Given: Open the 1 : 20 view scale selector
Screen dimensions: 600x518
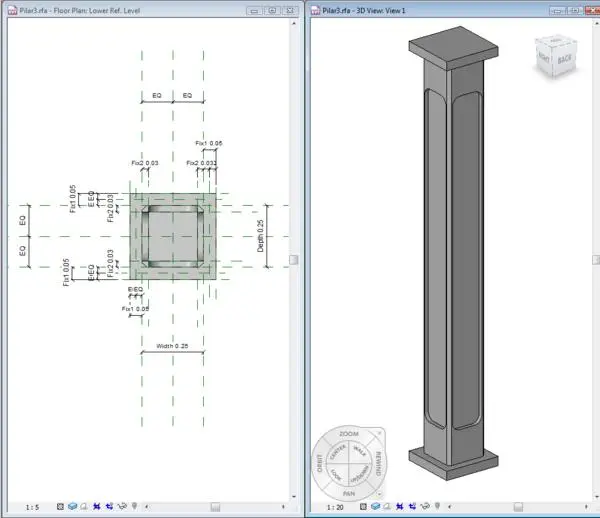Looking at the screenshot, I should 335,507.
